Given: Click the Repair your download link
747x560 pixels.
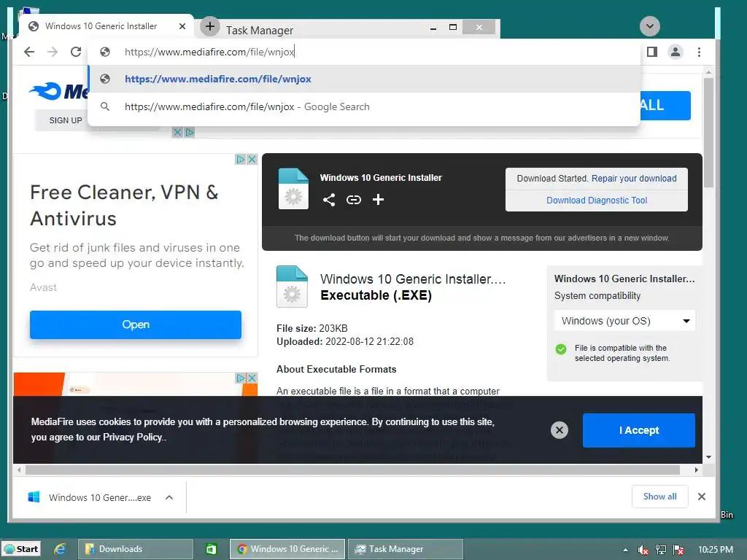Looking at the screenshot, I should click(634, 179).
